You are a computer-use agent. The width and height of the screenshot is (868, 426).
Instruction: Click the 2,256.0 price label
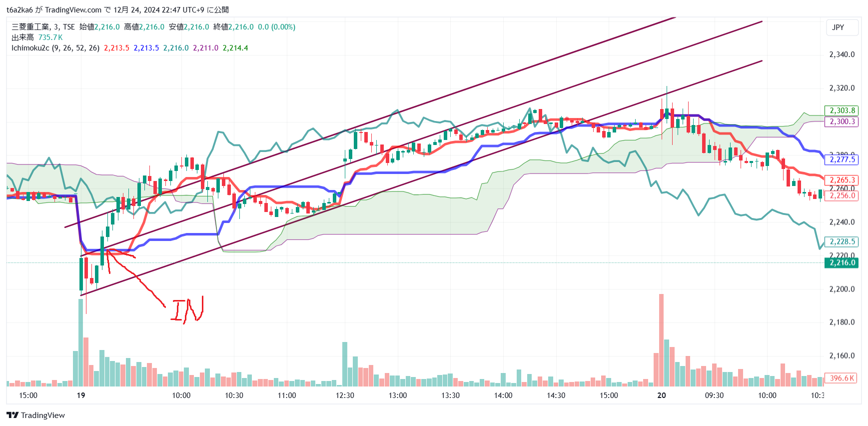(841, 195)
